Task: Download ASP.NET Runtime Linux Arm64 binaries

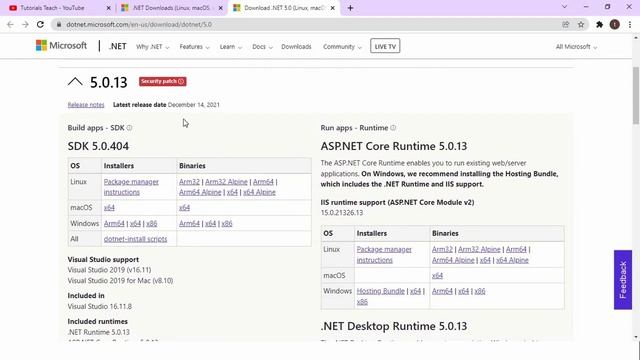Action: [516, 249]
